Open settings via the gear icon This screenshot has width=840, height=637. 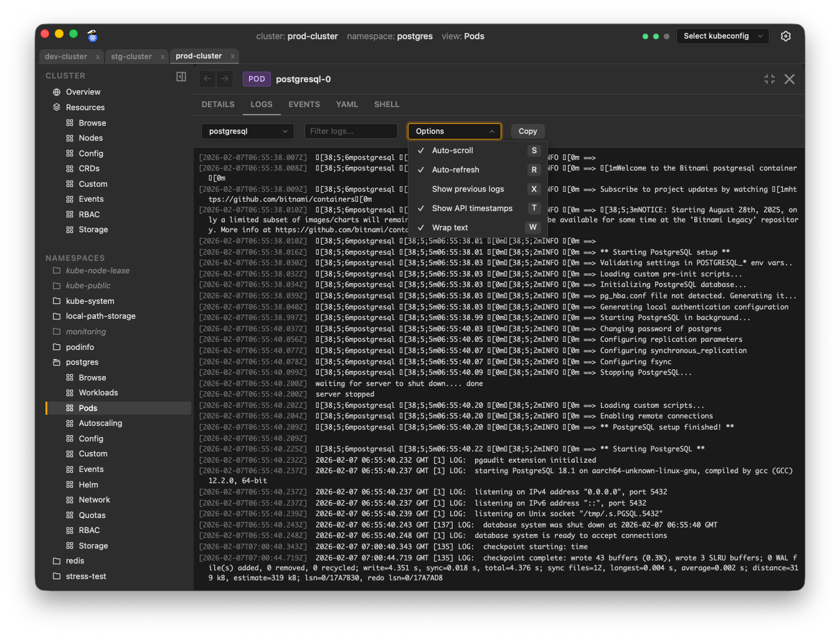point(785,36)
